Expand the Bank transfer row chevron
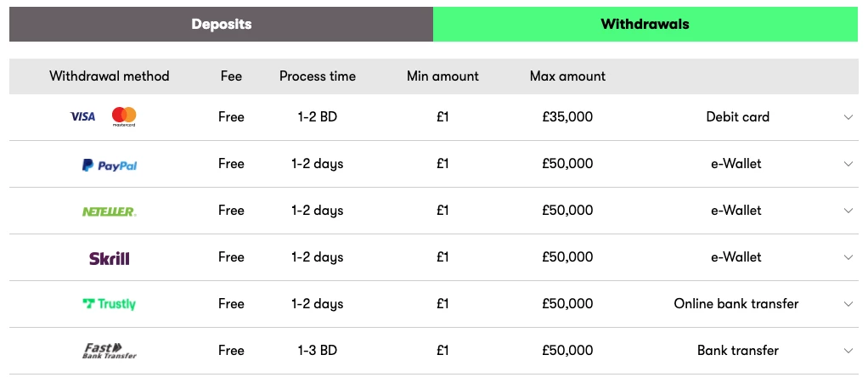Screen dimensions: 868x383 (x=848, y=351)
